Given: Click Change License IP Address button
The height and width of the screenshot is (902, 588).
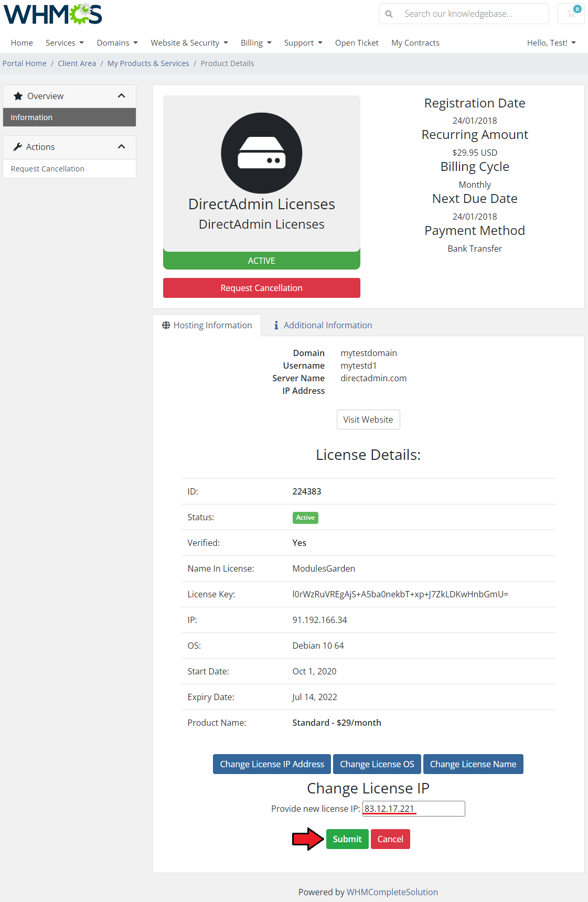Looking at the screenshot, I should tap(272, 764).
